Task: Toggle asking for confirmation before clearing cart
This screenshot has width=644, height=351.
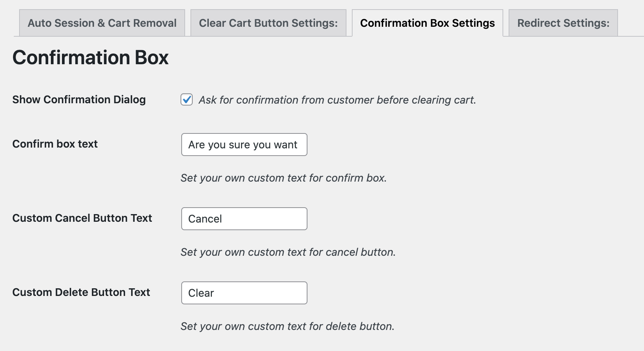Action: tap(186, 99)
